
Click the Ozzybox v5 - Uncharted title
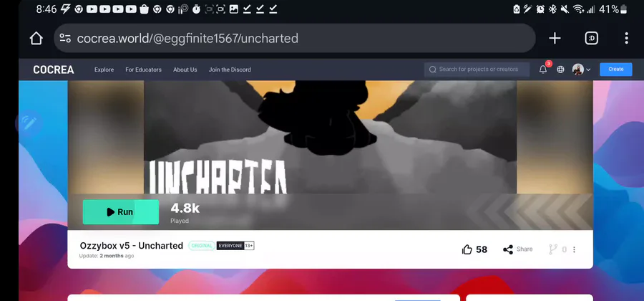[x=132, y=246]
